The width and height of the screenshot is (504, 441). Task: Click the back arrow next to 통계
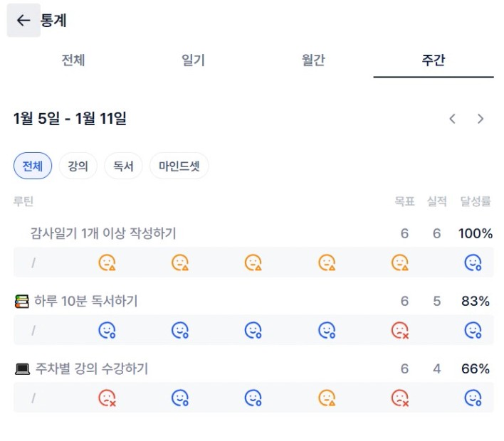pos(23,21)
